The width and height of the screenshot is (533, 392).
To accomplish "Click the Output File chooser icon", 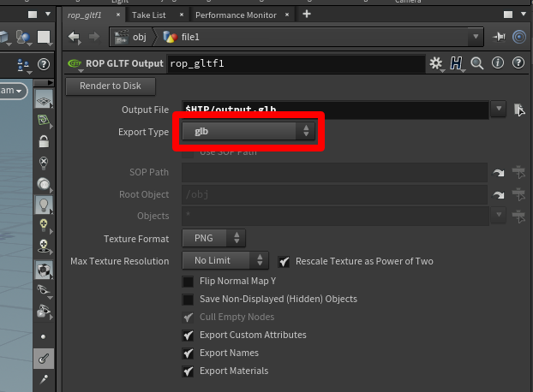I will pos(518,110).
